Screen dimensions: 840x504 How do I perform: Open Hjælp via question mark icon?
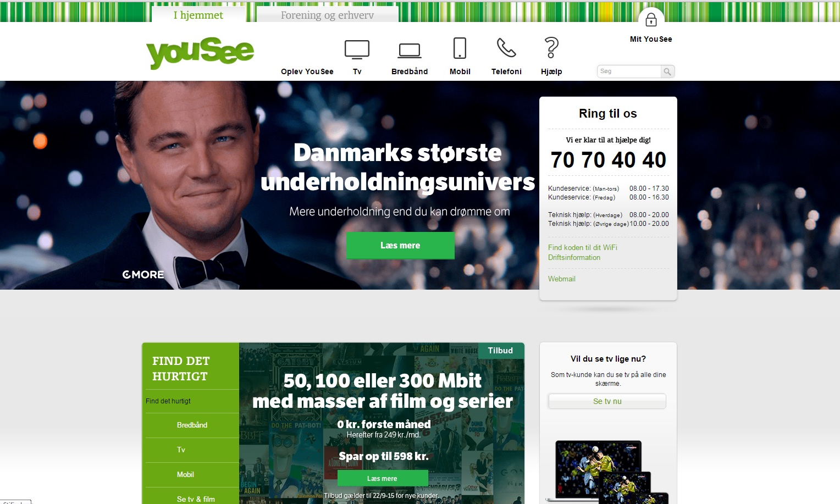pos(551,48)
